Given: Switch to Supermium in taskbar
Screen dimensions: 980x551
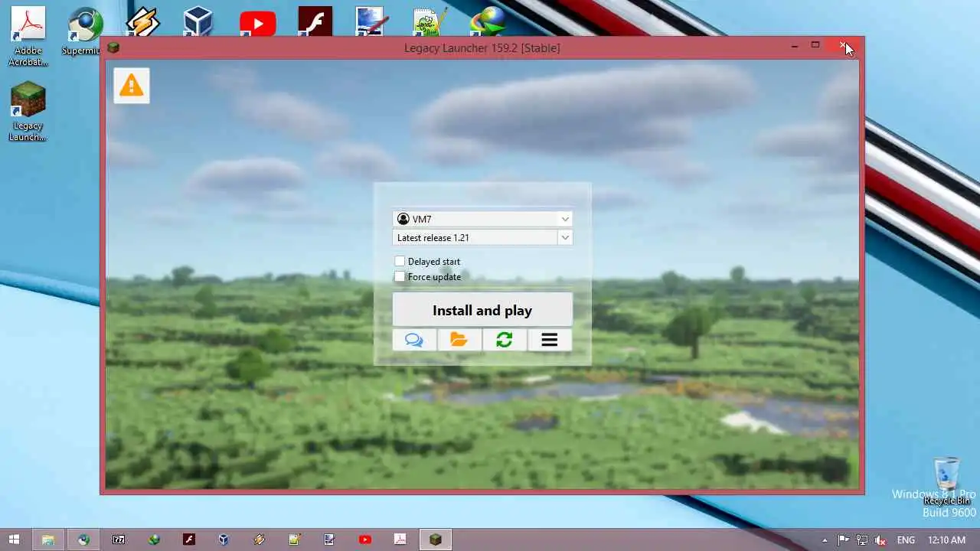Looking at the screenshot, I should 83,540.
